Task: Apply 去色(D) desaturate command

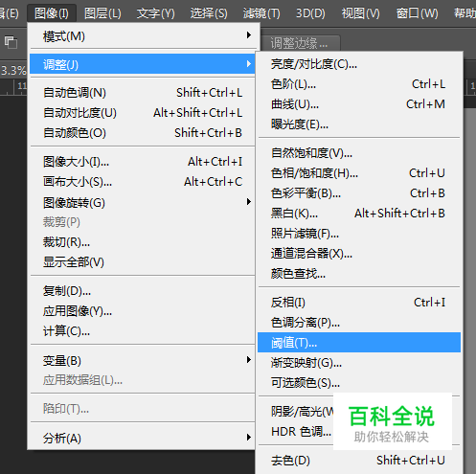Action: (x=359, y=461)
